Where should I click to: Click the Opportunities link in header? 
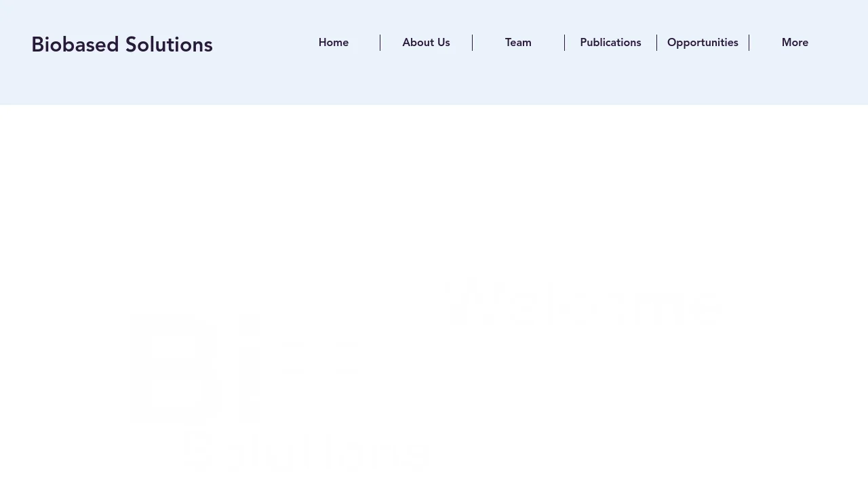pyautogui.click(x=703, y=43)
